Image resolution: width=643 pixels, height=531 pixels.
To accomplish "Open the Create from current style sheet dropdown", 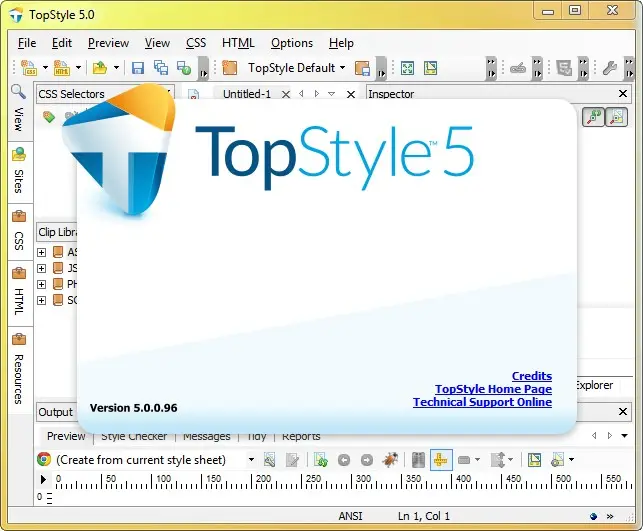I will [251, 460].
